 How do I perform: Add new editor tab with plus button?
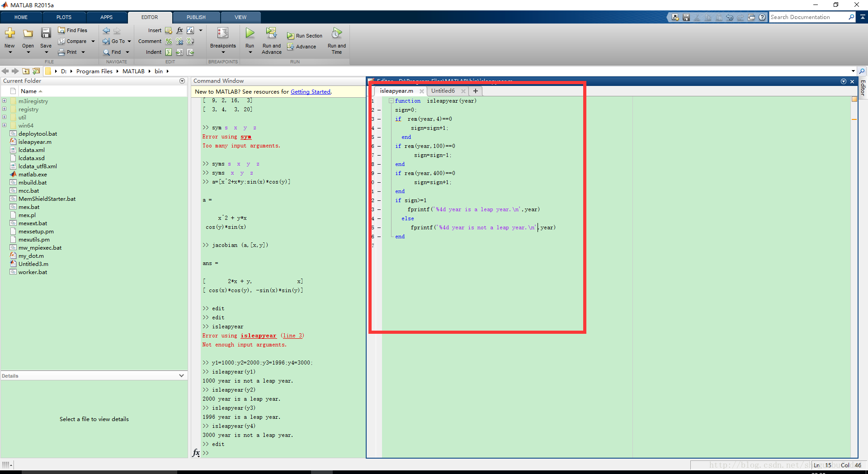click(x=475, y=91)
